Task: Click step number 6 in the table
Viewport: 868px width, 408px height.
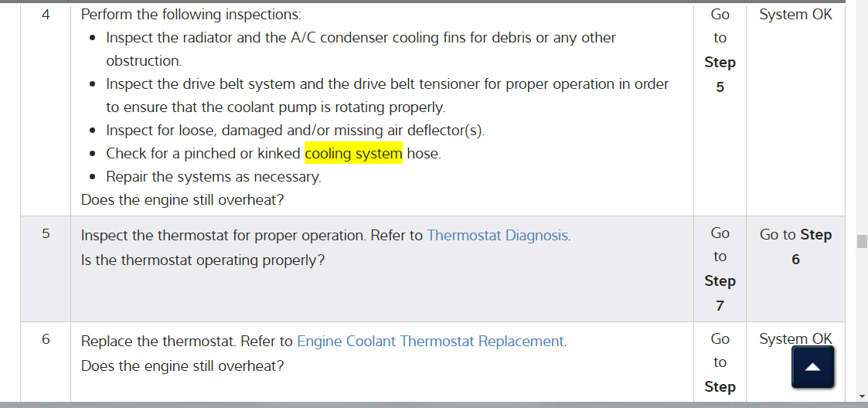Action: pyautogui.click(x=46, y=340)
